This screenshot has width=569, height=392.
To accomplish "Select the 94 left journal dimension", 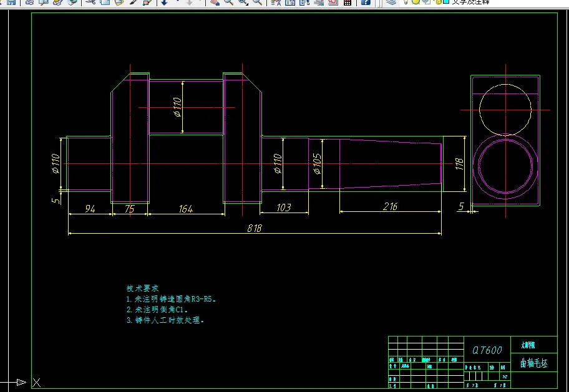I will pyautogui.click(x=90, y=209).
